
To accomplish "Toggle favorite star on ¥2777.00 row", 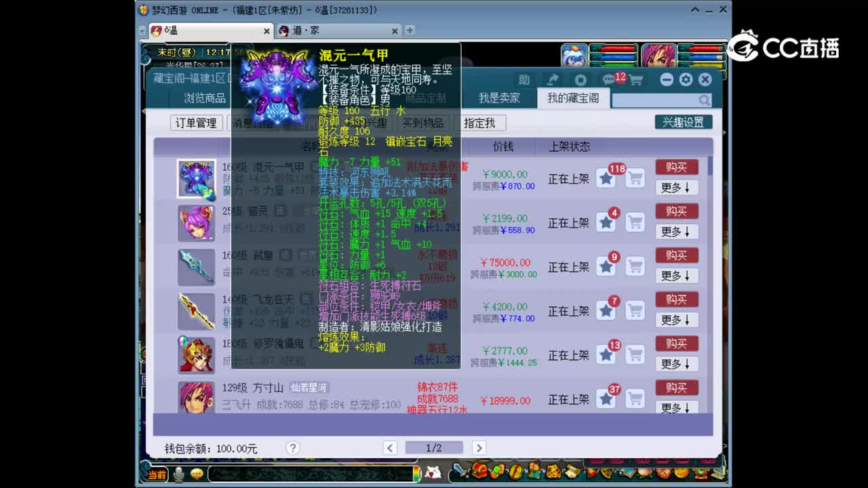I will (x=606, y=354).
